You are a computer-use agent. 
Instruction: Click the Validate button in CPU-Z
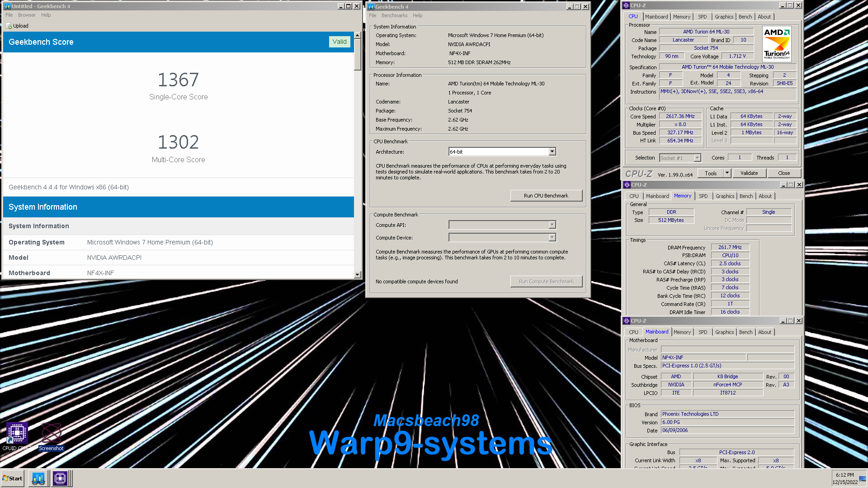(x=749, y=173)
